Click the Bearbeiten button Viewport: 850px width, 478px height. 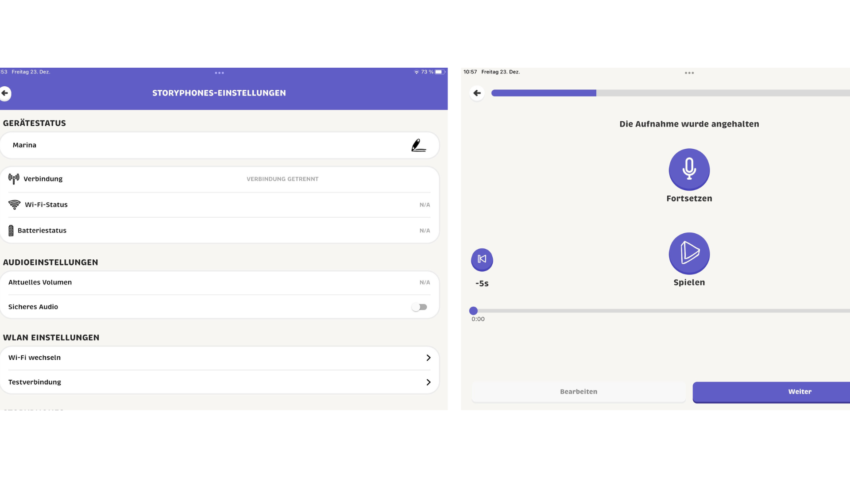point(578,392)
